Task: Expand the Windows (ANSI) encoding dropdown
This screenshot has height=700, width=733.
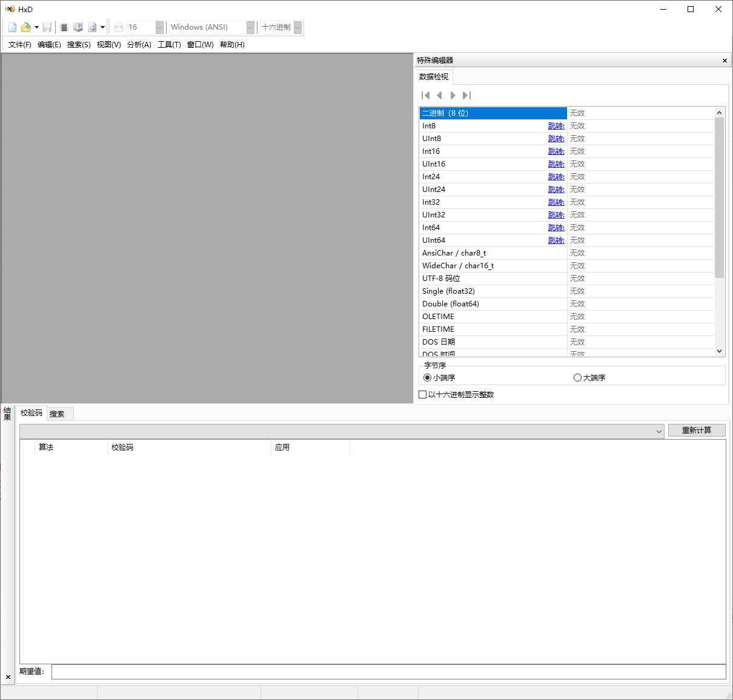Action: coord(250,27)
